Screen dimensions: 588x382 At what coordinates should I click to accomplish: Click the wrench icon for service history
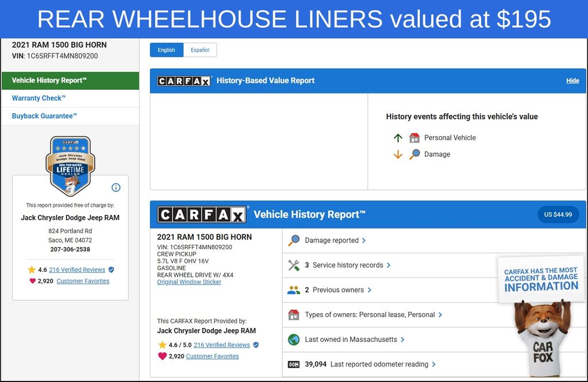[293, 265]
